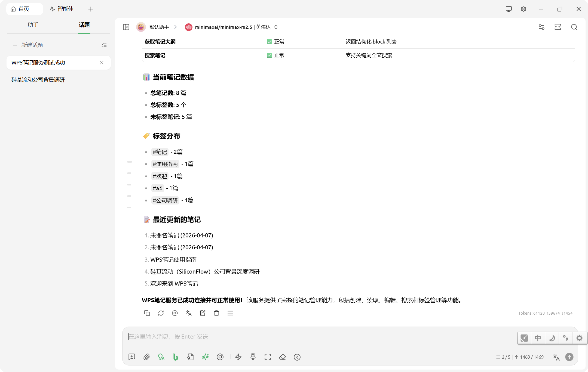Toggle 中 Chinese input mode
This screenshot has height=372, width=588.
point(538,338)
